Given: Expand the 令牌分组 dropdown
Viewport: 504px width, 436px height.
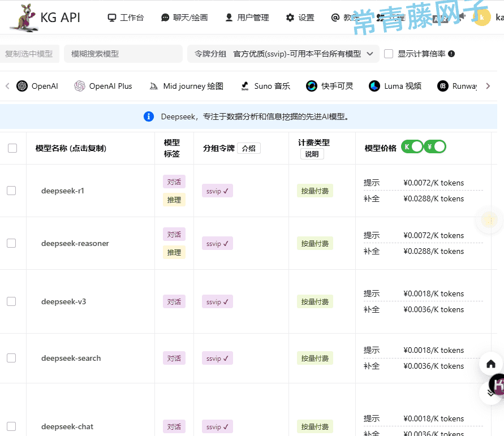Looking at the screenshot, I should (283, 54).
